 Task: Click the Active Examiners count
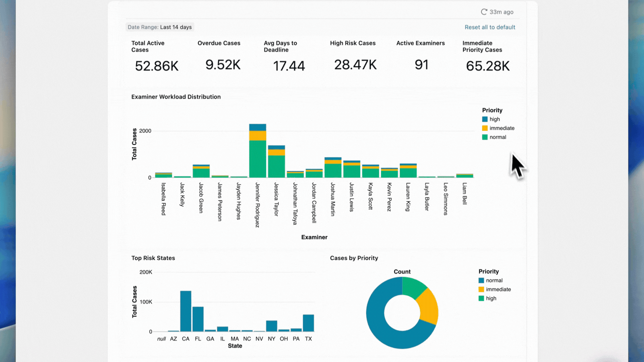(x=421, y=65)
